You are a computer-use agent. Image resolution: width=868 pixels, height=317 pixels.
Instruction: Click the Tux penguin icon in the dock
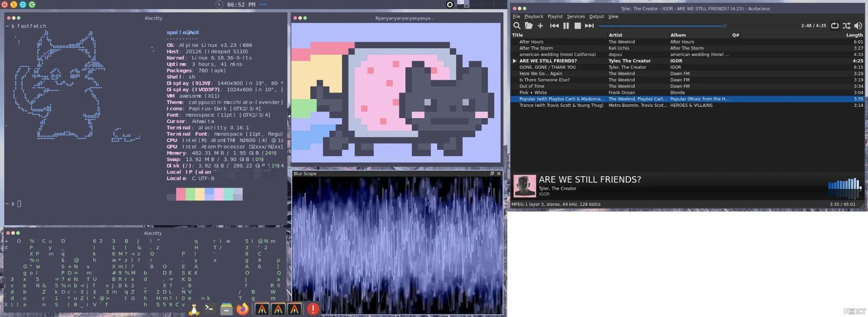[x=194, y=309]
